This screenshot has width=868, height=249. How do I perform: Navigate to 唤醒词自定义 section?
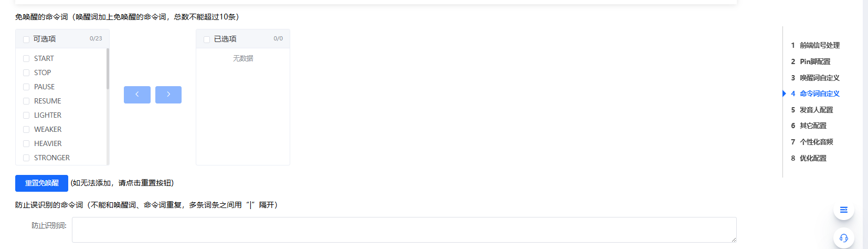819,78
